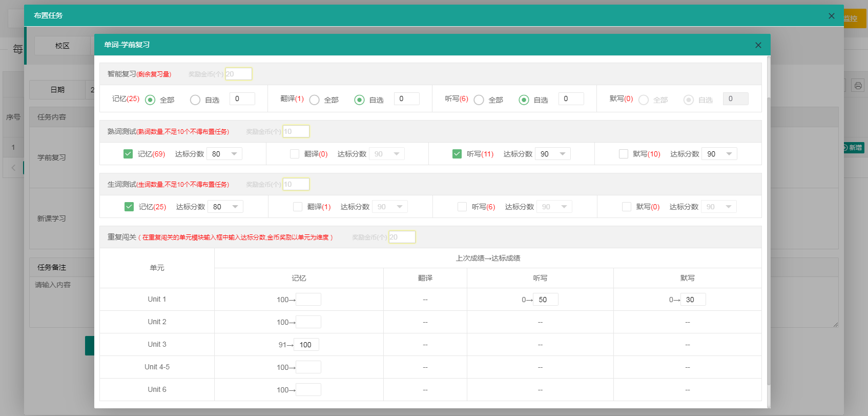Click Unit 1 记忆 target score field

(308, 300)
